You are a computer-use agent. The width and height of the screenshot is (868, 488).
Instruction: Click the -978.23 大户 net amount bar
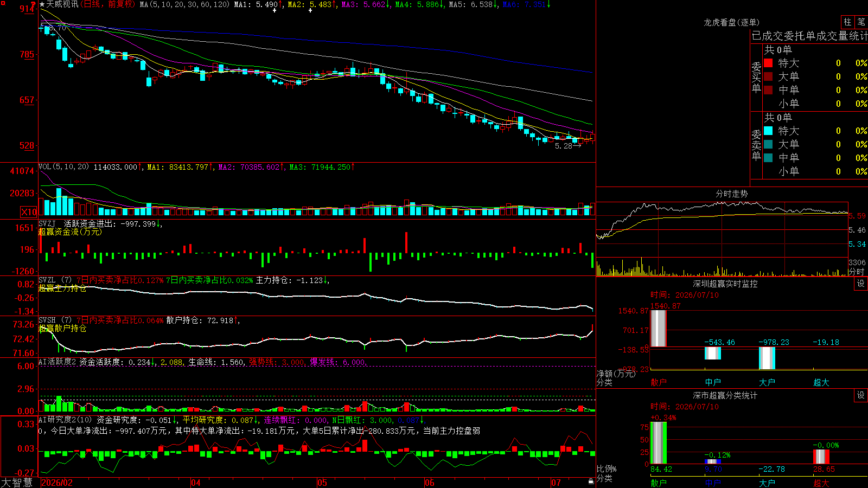(x=767, y=358)
